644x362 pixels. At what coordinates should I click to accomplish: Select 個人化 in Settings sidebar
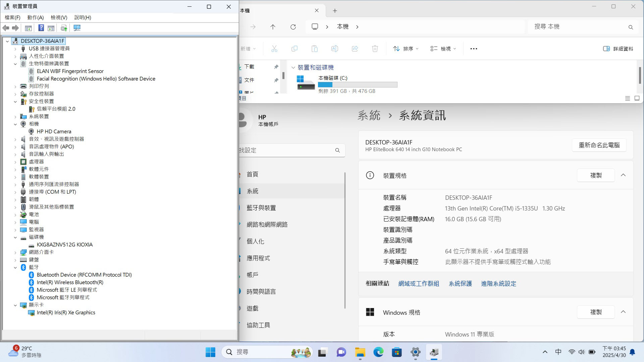(292, 241)
